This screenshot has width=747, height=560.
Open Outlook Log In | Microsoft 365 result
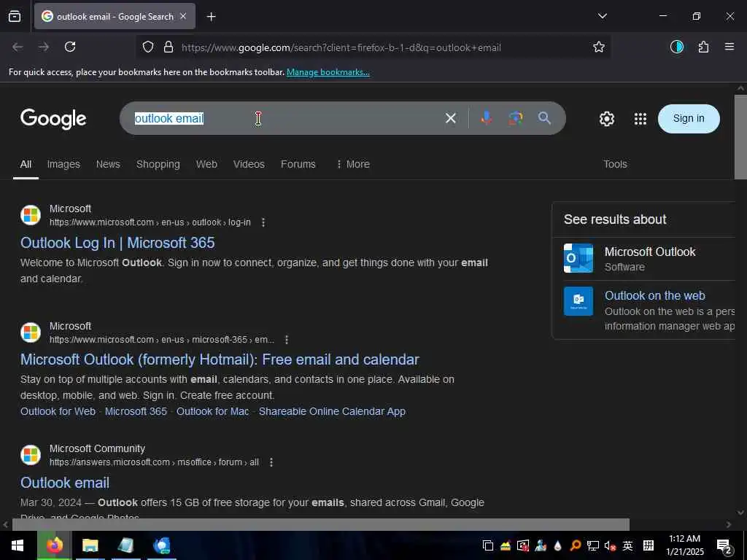pos(117,243)
